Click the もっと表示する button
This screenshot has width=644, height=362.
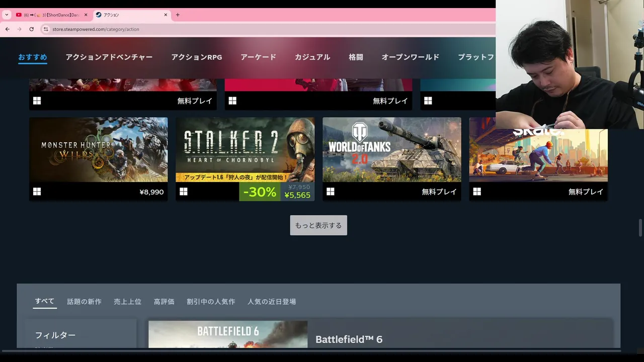[x=318, y=225]
